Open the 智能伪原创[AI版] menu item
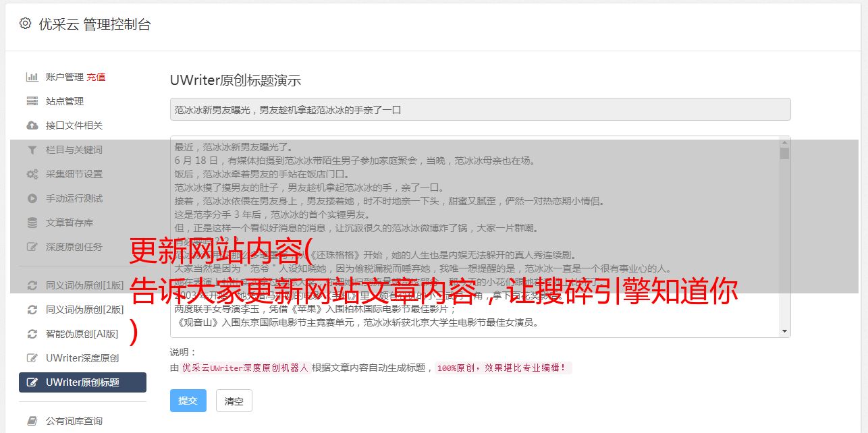The image size is (868, 433). coord(82,334)
